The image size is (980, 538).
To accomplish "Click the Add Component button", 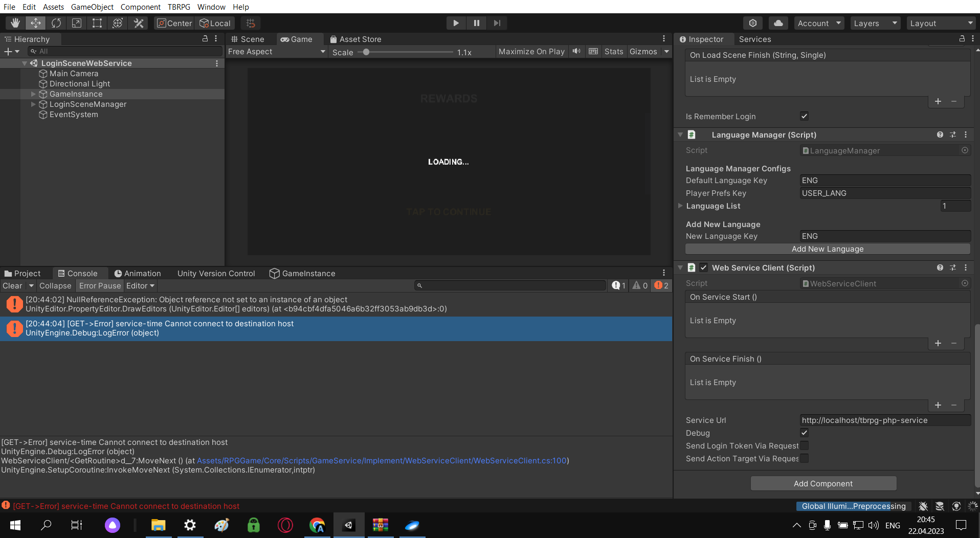I will pyautogui.click(x=823, y=483).
